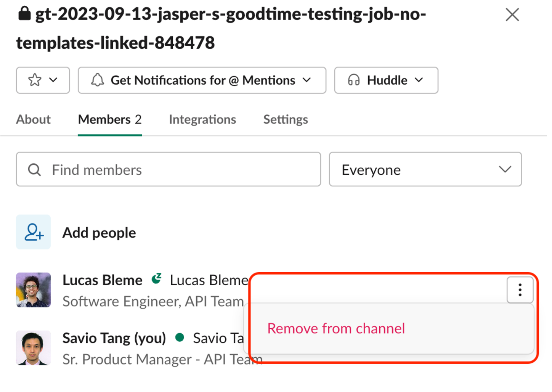552x392 pixels.
Task: Click the Add people label
Action: [x=99, y=233]
